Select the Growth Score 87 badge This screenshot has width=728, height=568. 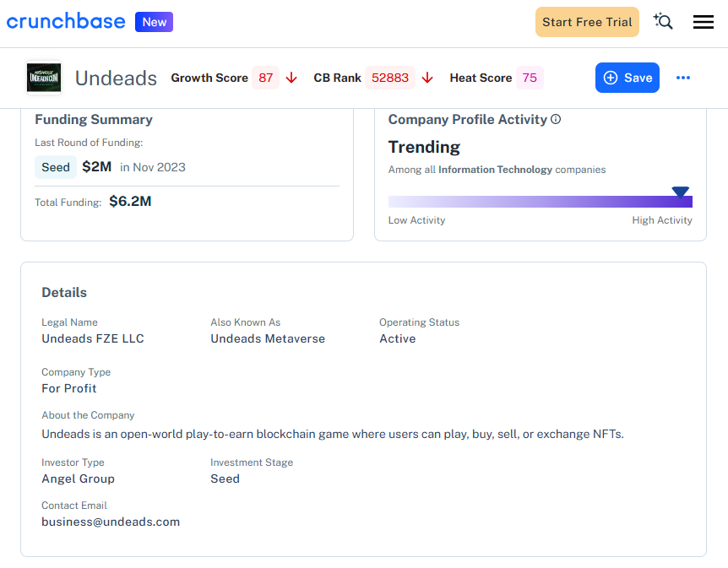tap(264, 77)
